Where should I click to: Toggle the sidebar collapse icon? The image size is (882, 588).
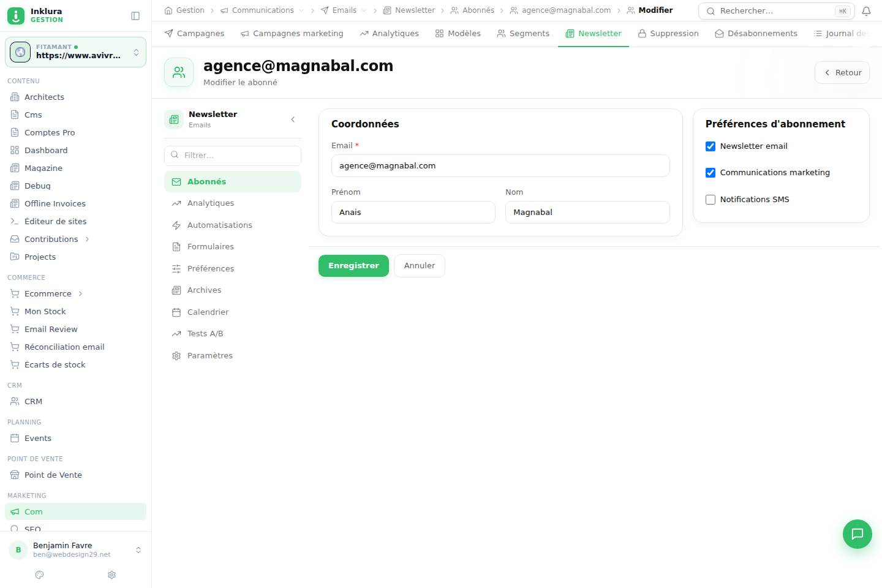point(135,16)
